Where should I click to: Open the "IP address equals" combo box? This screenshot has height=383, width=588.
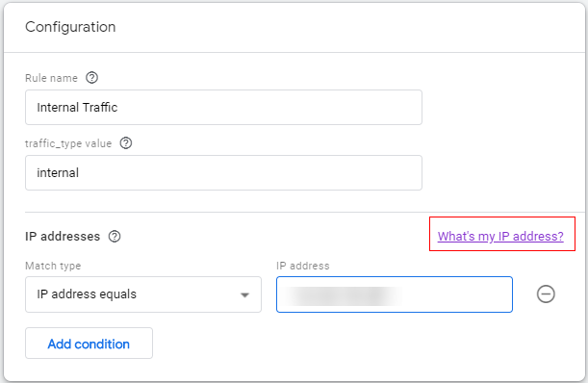[x=143, y=294]
